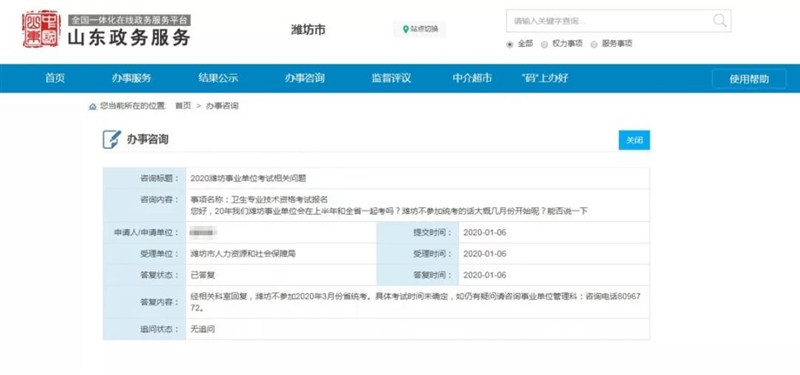Screen dimensions: 800x375
Task: Click the 使用帮助 button
Action: (x=749, y=79)
